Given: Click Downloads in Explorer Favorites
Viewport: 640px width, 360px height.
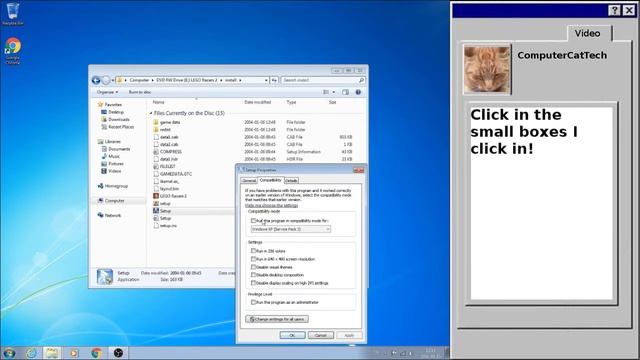Looking at the screenshot, I should [x=119, y=119].
